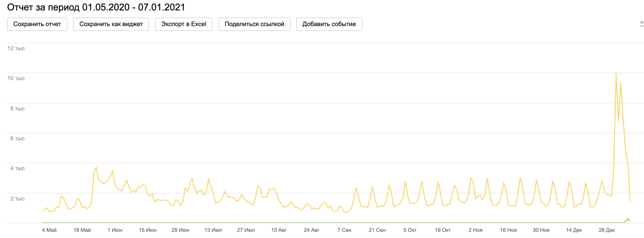Viewport: 644px width, 238px height.
Task: Click the 6 тыс axis label
Action: [18, 138]
